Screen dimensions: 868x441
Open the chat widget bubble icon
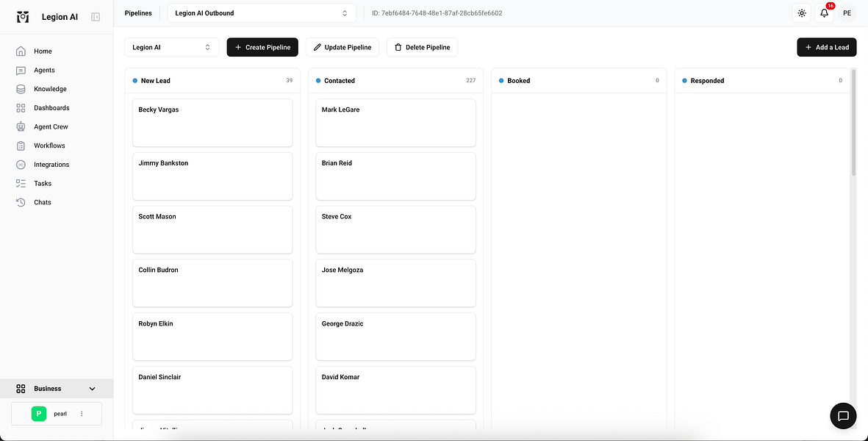[x=843, y=415]
